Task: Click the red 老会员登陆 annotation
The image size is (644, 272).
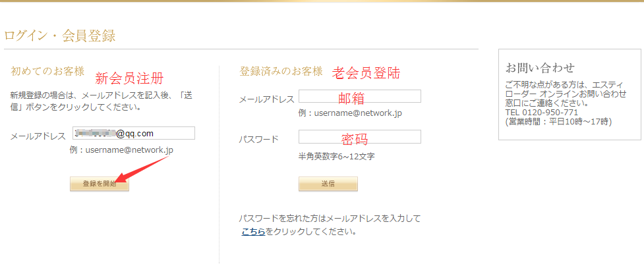Action: pyautogui.click(x=366, y=72)
